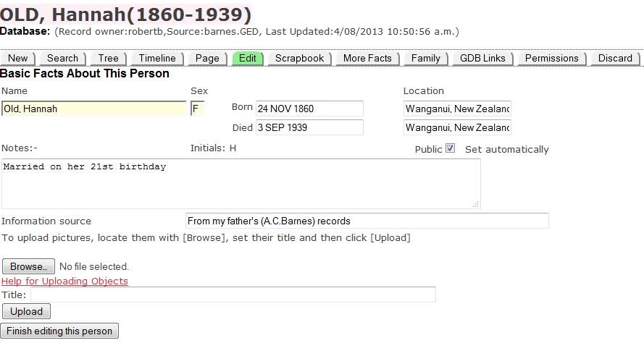The image size is (644, 343).
Task: Go to the Timeline tab
Action: pyautogui.click(x=157, y=59)
